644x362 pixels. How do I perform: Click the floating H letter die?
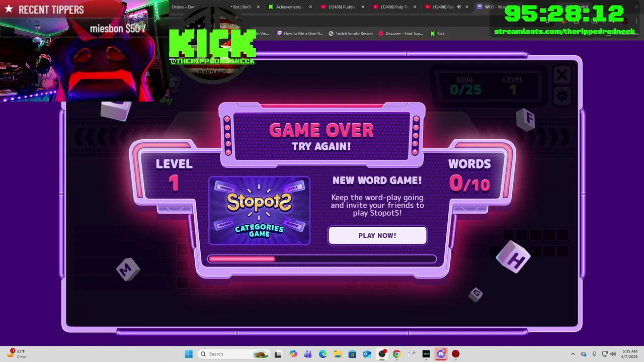tap(514, 257)
